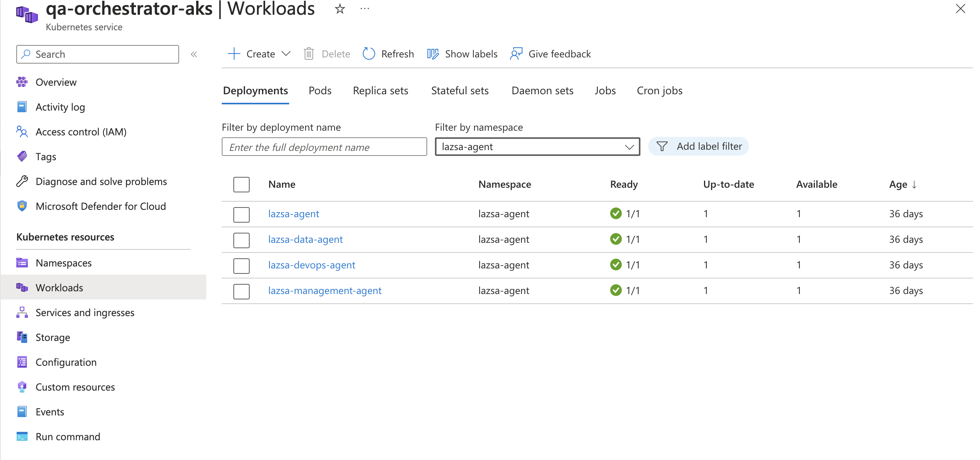
Task: Open the Daemon sets tab
Action: point(542,90)
